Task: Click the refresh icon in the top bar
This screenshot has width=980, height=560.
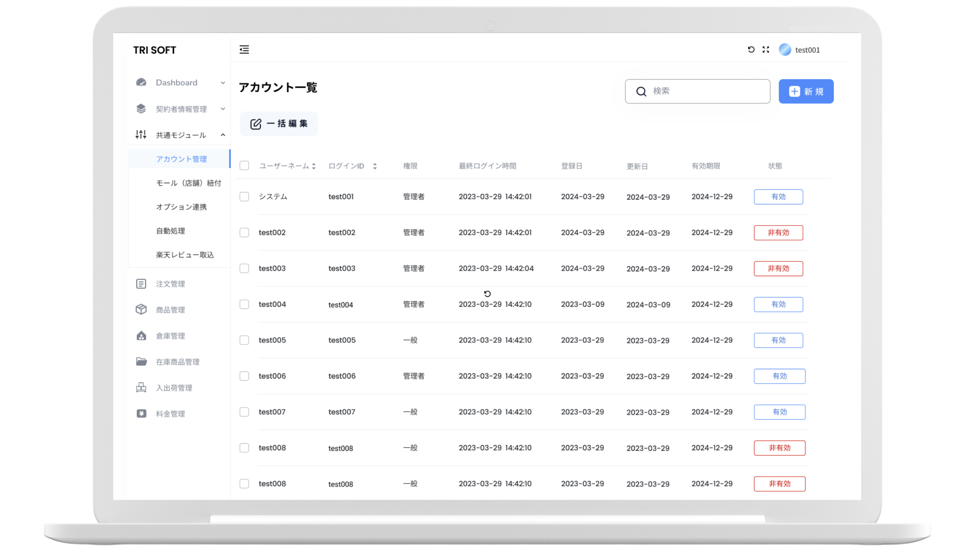Action: point(750,50)
